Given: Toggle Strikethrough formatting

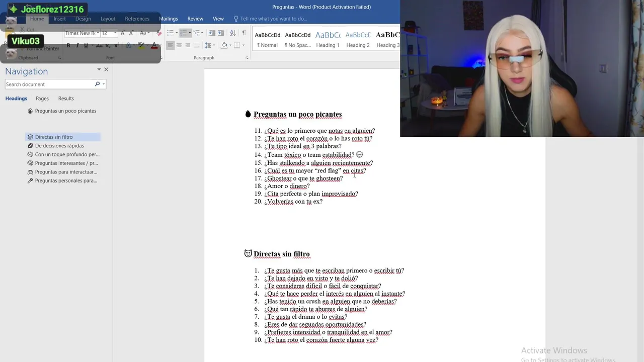Looking at the screenshot, I should [99, 45].
